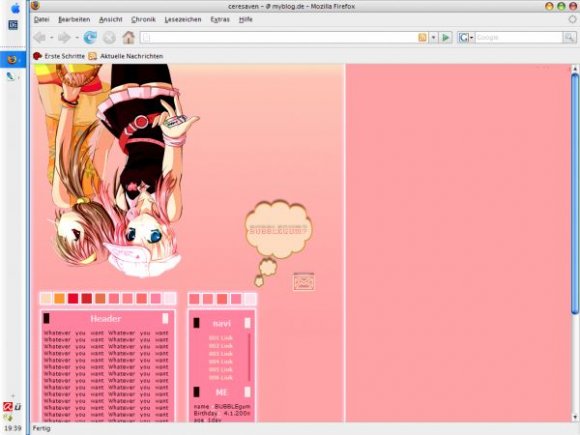The image size is (580, 435).
Task: Follow the 003 Link in navi
Action: click(x=221, y=354)
